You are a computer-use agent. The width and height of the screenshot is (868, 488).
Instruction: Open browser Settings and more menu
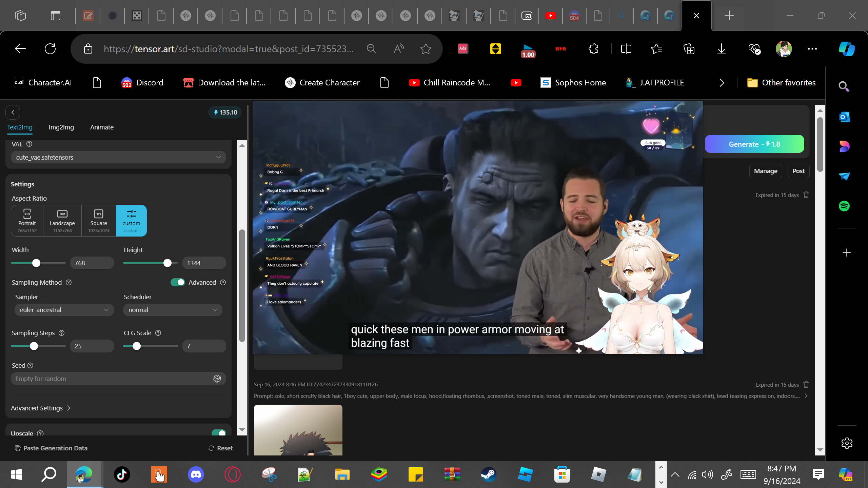pos(812,49)
